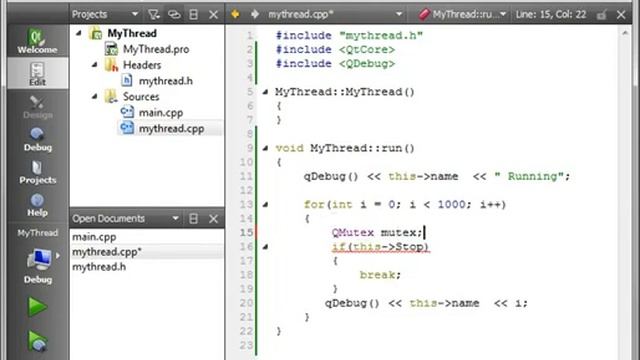
Task: Fold the MyThread::run() function block
Action: [x=265, y=148]
